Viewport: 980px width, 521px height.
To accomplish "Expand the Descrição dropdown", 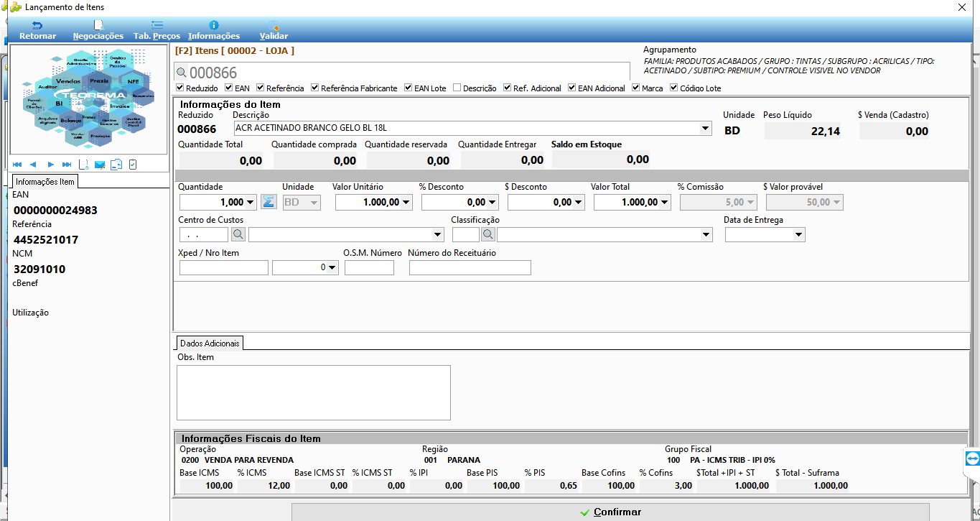I will coord(705,129).
